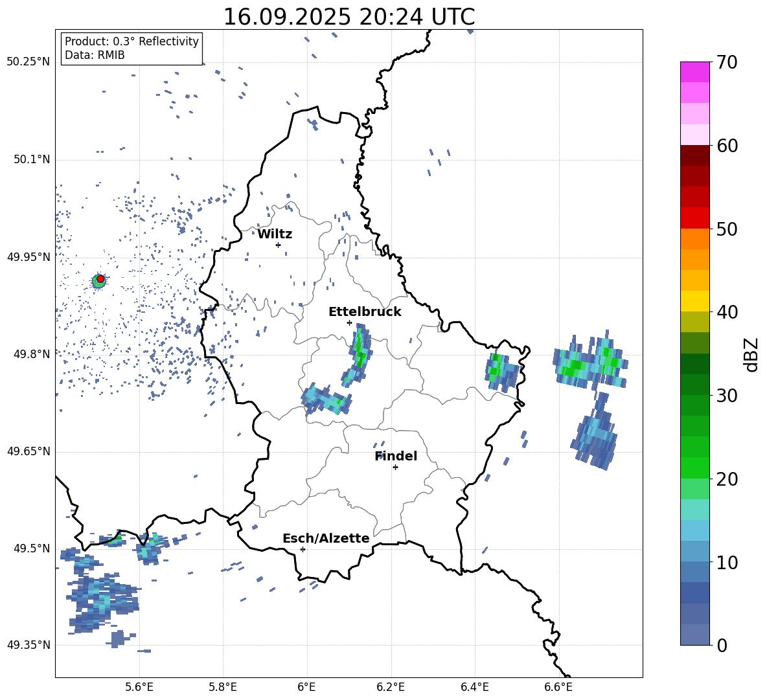
Task: Click the 0 tick on colorbar
Action: (x=722, y=645)
